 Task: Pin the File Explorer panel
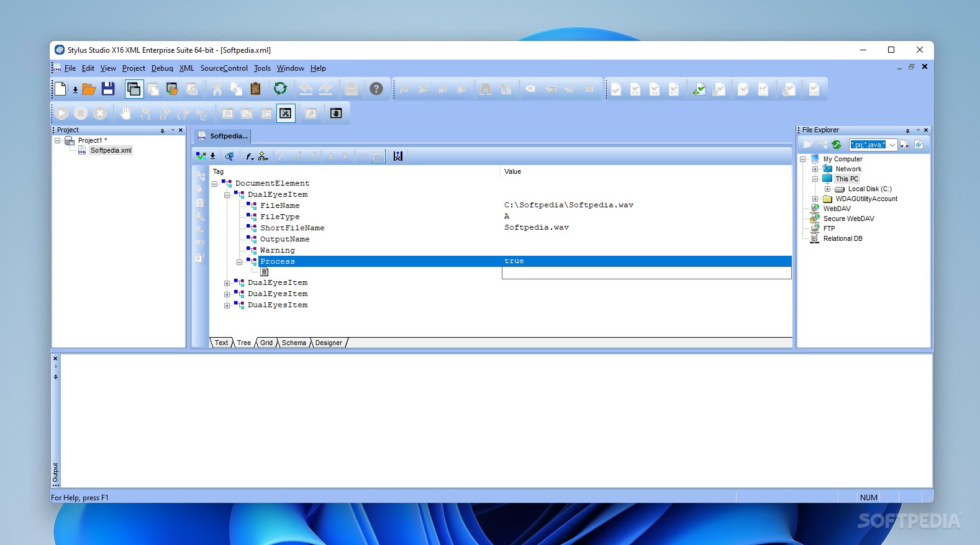907,130
